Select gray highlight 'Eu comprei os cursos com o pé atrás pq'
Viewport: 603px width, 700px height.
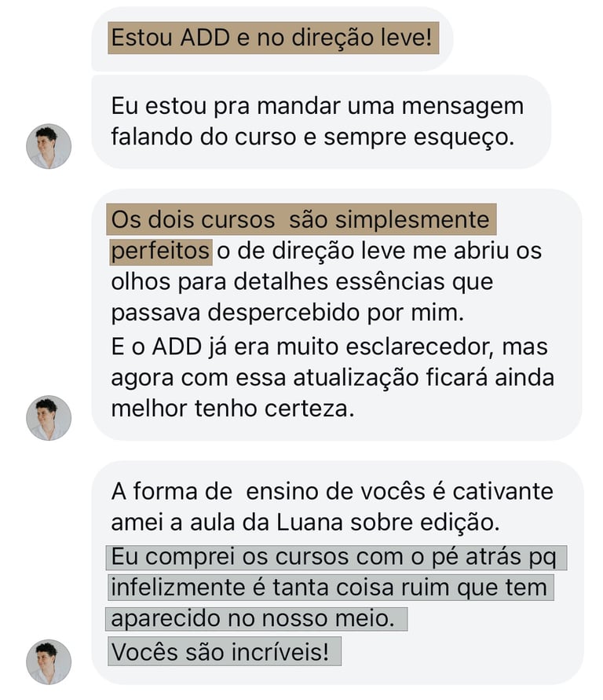(336, 558)
